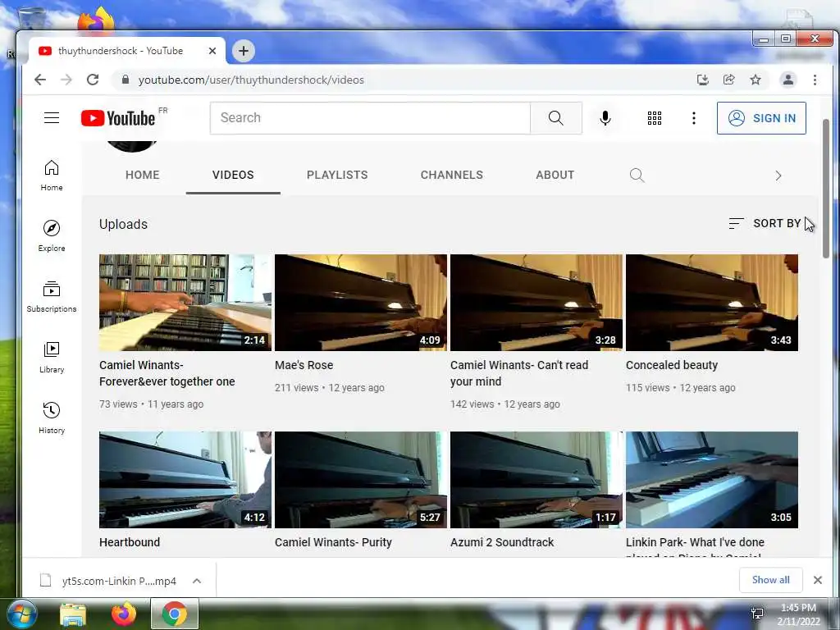Open the Mae's Rose video title
Image resolution: width=840 pixels, height=630 pixels.
click(x=304, y=365)
